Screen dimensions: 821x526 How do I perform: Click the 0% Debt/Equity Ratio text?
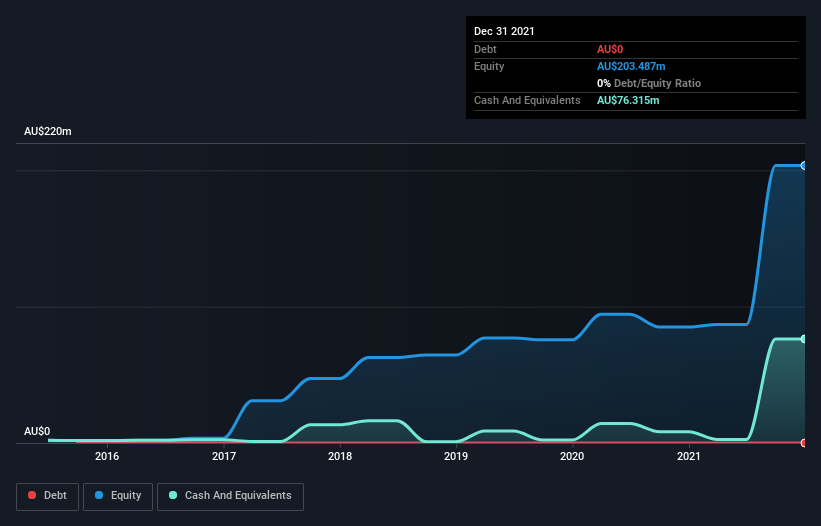[649, 83]
